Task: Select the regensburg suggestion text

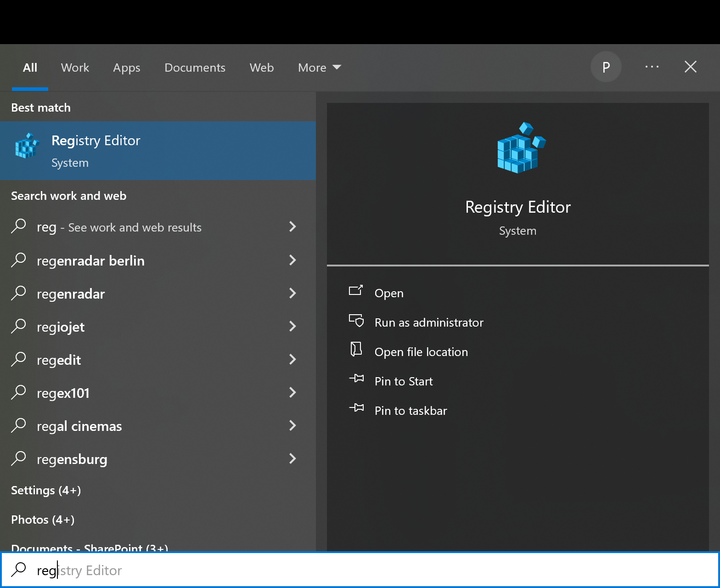Action: click(72, 459)
